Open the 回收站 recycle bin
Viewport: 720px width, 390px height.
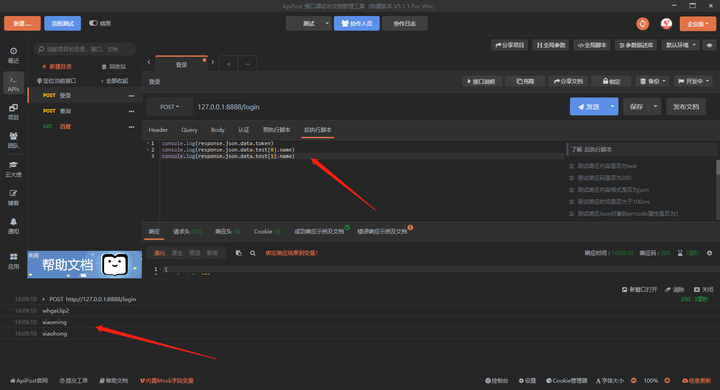pos(113,67)
